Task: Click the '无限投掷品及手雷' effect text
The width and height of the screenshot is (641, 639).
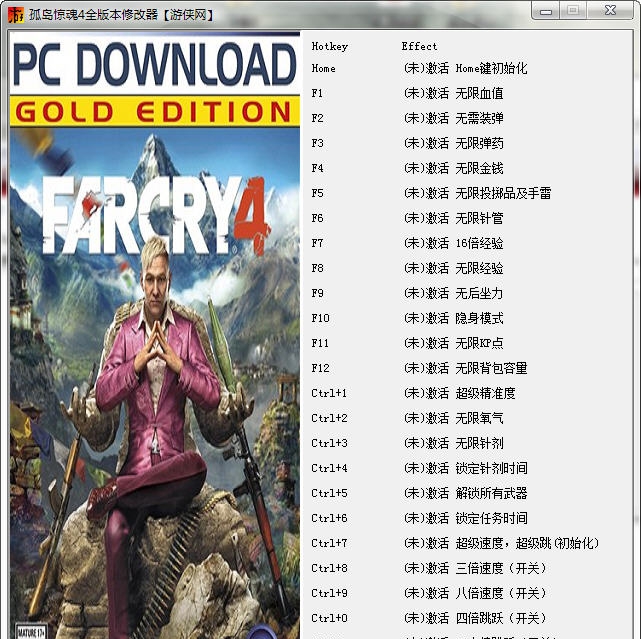Action: [503, 193]
